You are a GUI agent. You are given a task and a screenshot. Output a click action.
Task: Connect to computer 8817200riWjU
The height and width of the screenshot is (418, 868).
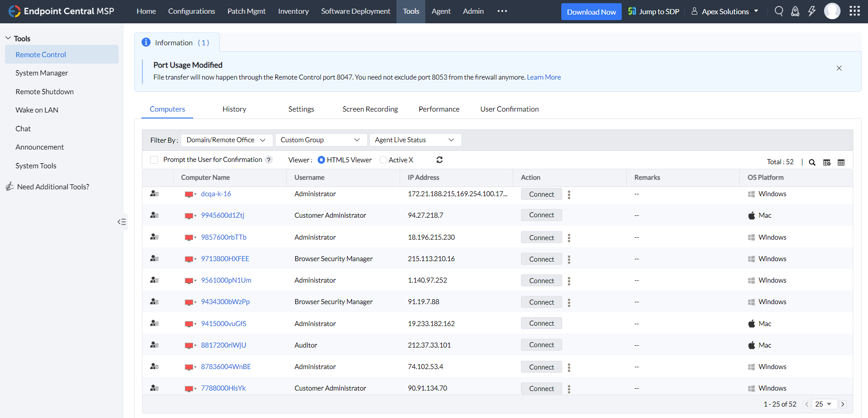542,345
